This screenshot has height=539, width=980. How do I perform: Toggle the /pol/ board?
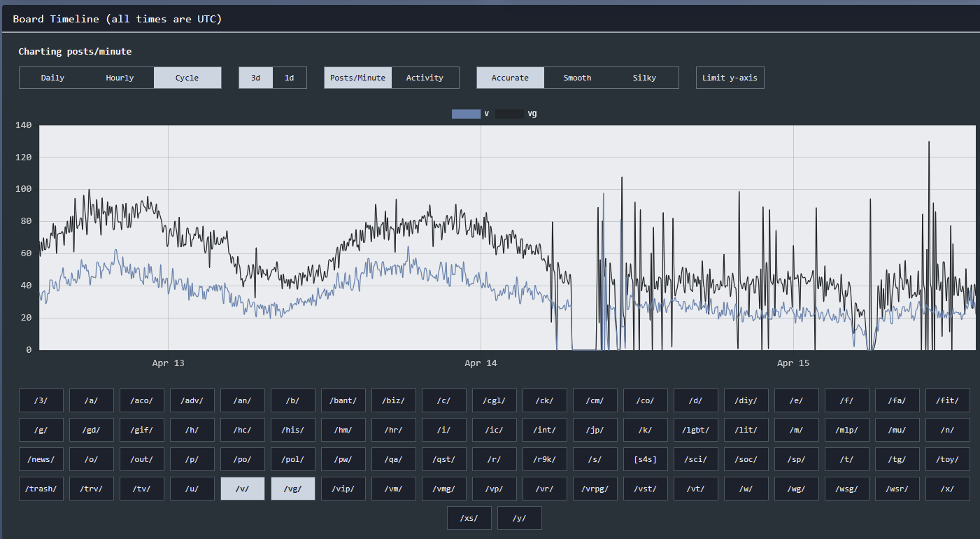pos(293,459)
